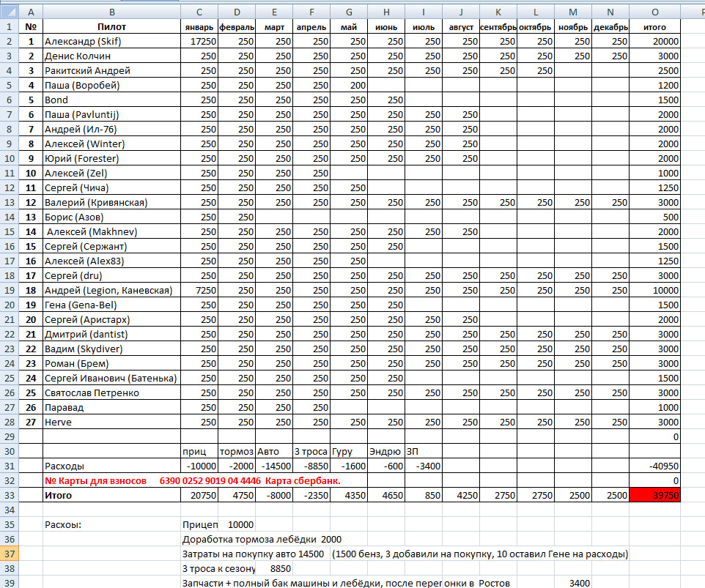Select Итого value 20750
This screenshot has height=588, width=705.
(199, 495)
